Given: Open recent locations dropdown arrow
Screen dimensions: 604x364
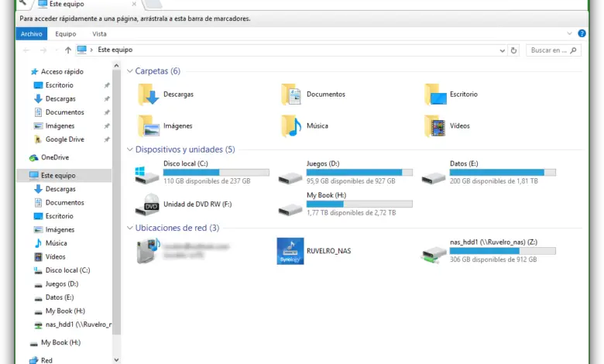Looking at the screenshot, I should [x=57, y=50].
